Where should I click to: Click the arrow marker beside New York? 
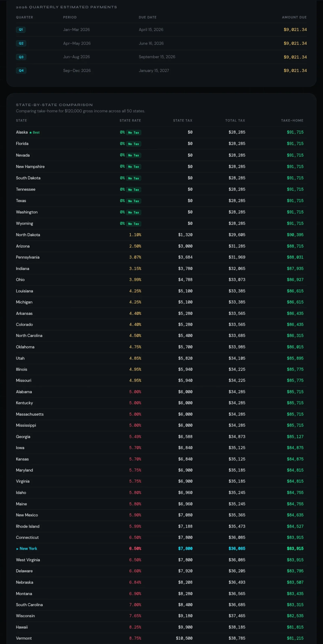17,549
